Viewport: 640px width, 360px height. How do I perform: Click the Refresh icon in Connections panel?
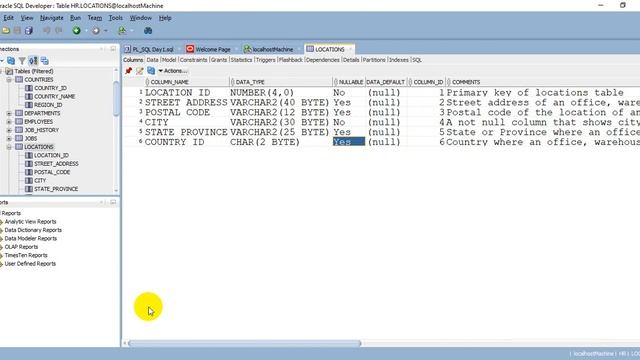pyautogui.click(x=11, y=61)
